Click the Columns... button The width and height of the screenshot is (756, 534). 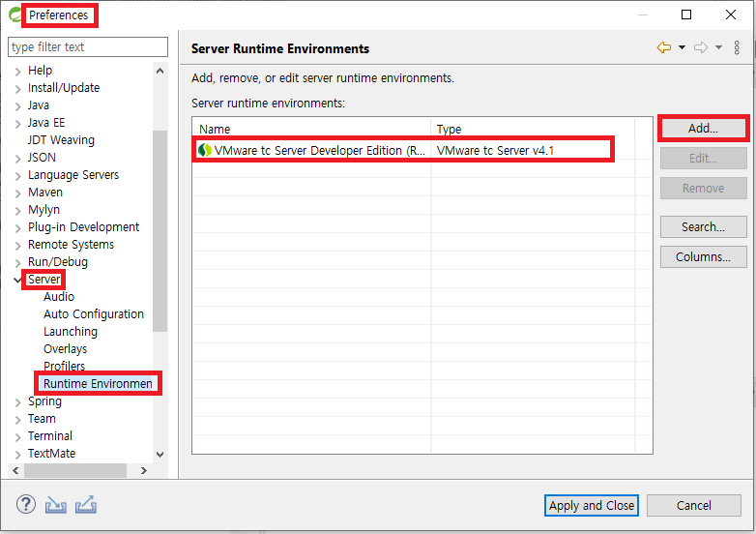point(704,256)
